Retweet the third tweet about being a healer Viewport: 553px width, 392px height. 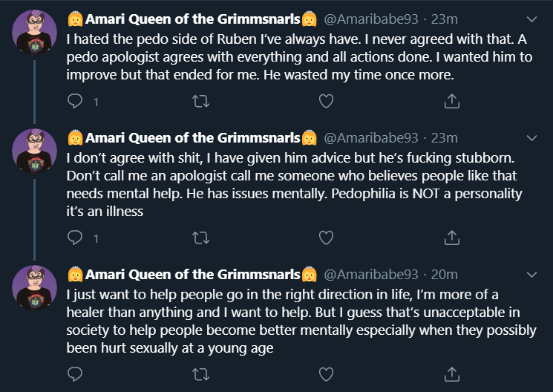(200, 374)
